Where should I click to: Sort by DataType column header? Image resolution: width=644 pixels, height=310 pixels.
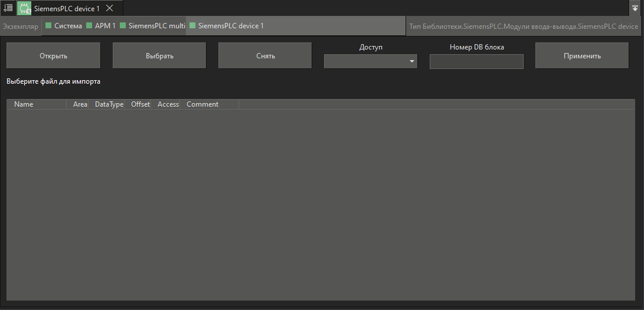[x=107, y=104]
